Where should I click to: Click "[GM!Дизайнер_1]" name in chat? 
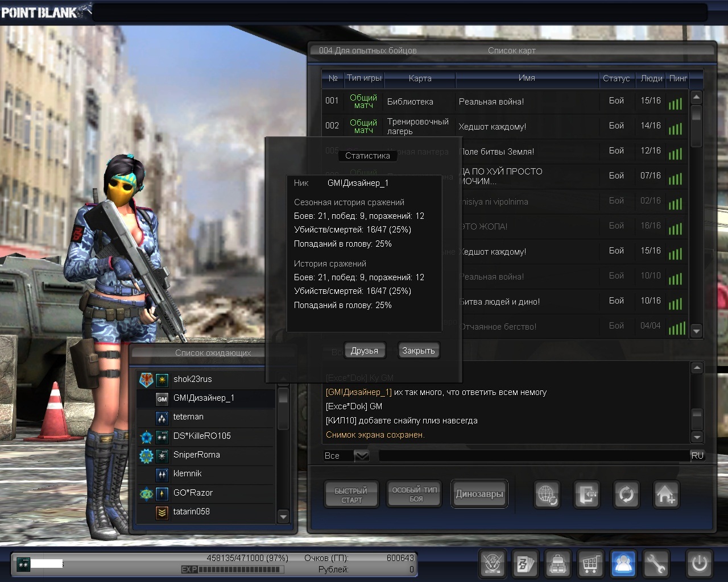coord(359,392)
